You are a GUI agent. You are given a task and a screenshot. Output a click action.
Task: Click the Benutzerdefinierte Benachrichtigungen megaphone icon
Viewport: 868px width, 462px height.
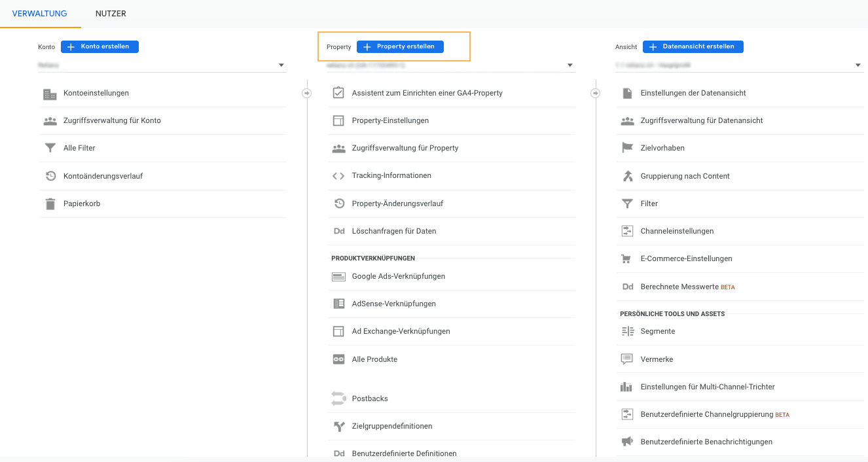pos(627,442)
